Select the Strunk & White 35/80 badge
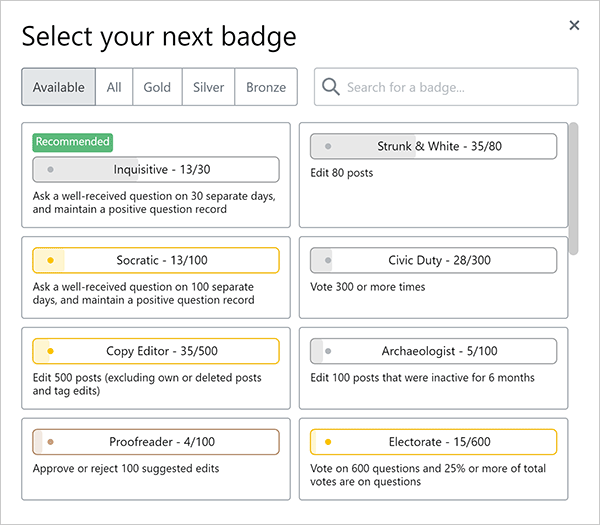 tap(433, 147)
